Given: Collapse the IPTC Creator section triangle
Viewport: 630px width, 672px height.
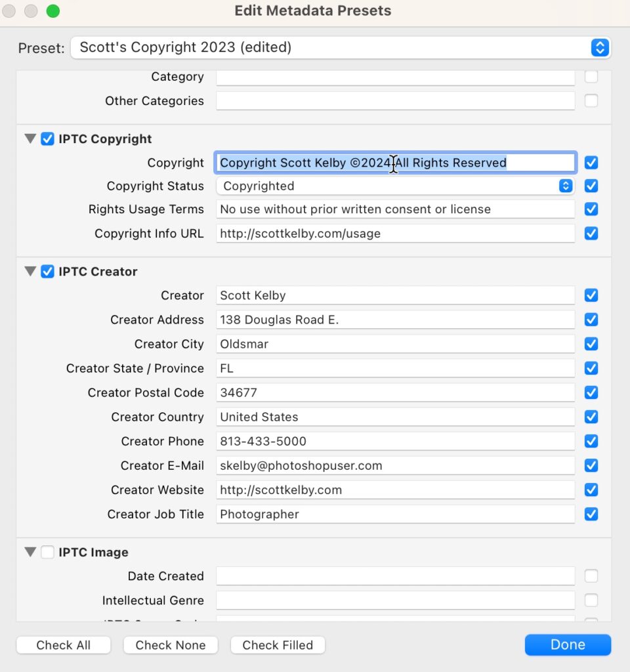Looking at the screenshot, I should tap(30, 271).
